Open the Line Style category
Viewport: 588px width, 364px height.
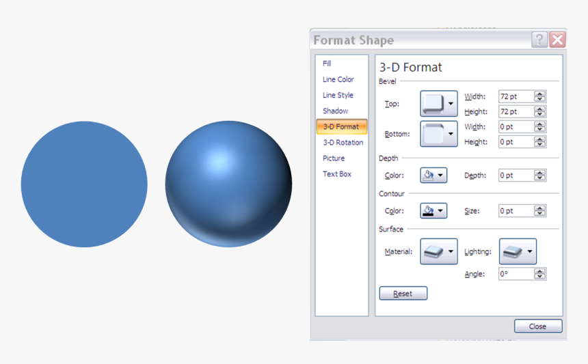(338, 95)
